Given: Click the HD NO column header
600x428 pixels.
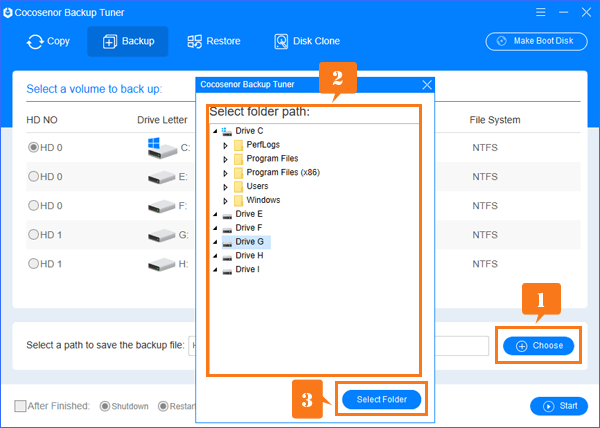Looking at the screenshot, I should coord(42,120).
